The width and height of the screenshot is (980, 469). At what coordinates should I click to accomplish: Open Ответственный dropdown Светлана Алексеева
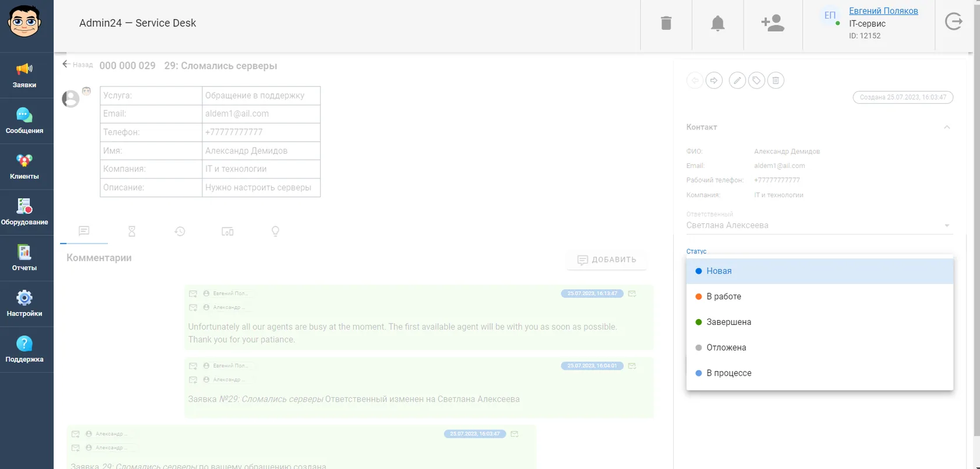pos(820,225)
